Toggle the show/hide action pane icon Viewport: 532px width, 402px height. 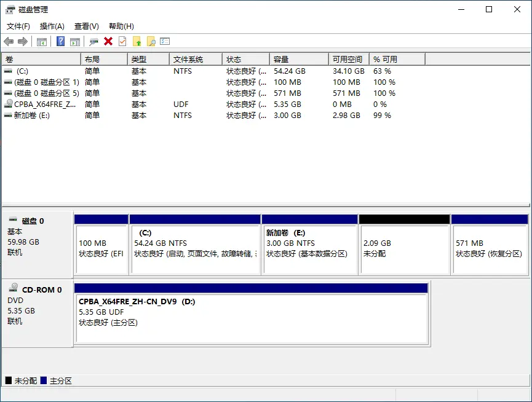tap(75, 42)
